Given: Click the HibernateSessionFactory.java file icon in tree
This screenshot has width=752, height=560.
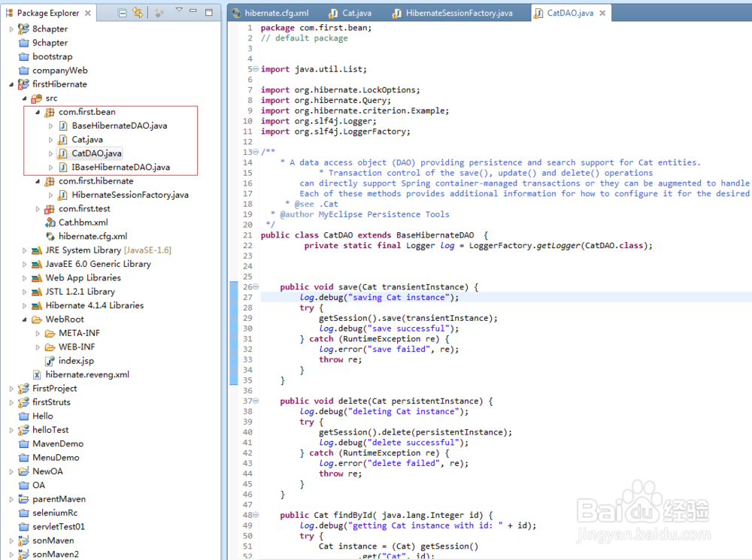Looking at the screenshot, I should 62,195.
